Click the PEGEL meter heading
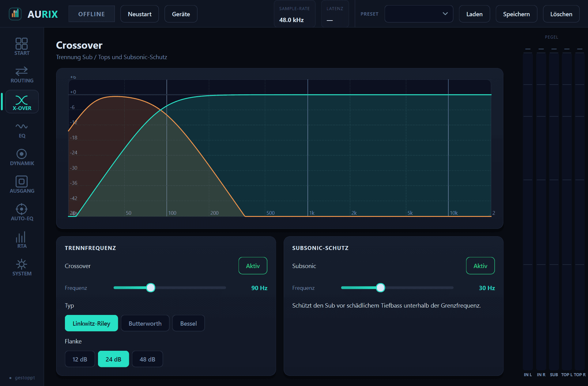588x386 pixels. pos(552,37)
